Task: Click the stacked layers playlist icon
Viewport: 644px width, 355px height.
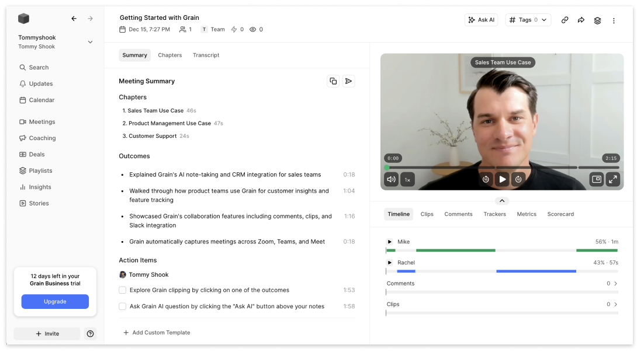Action: point(598,20)
